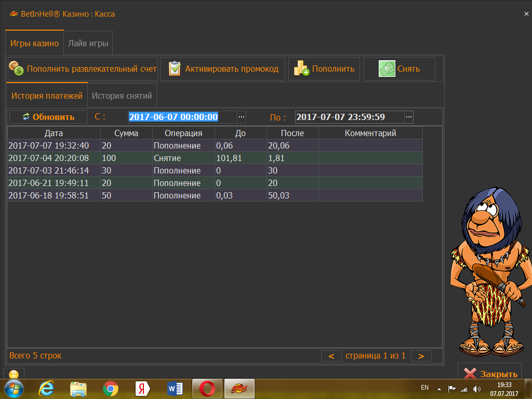The height and width of the screenshot is (399, 532).
Task: Click the network signal tray icon
Action: click(x=464, y=389)
